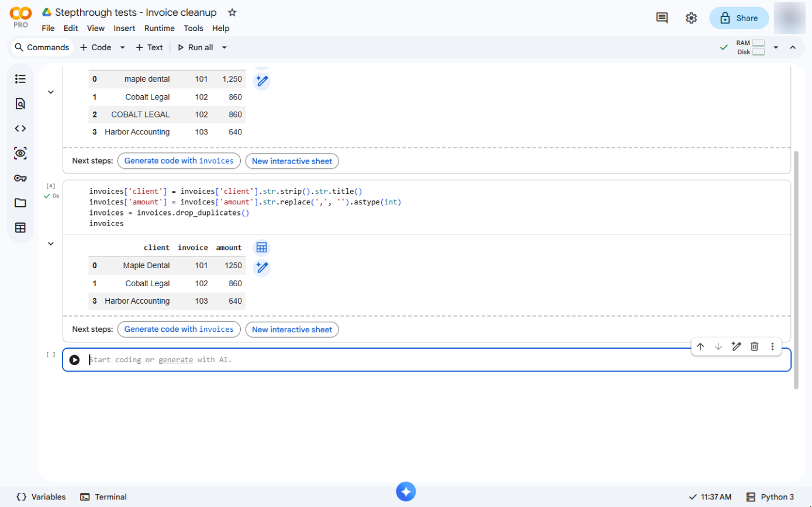Open the RAM and Disk resources dropdown arrow
The image size is (812, 507).
(776, 47)
